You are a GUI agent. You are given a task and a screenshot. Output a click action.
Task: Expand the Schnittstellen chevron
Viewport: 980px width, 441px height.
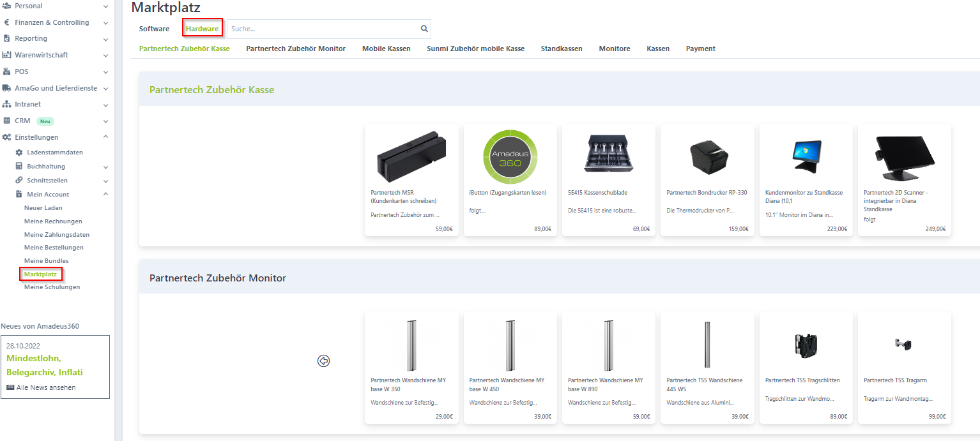[105, 181]
